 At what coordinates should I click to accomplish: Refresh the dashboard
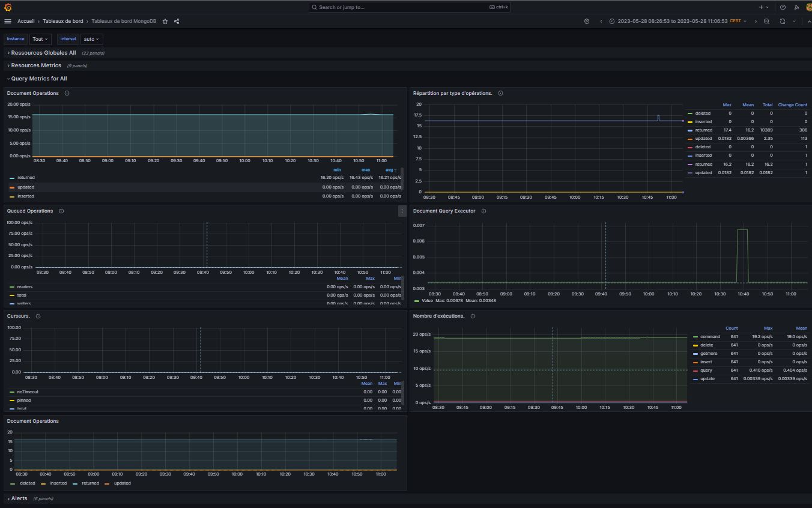[782, 21]
